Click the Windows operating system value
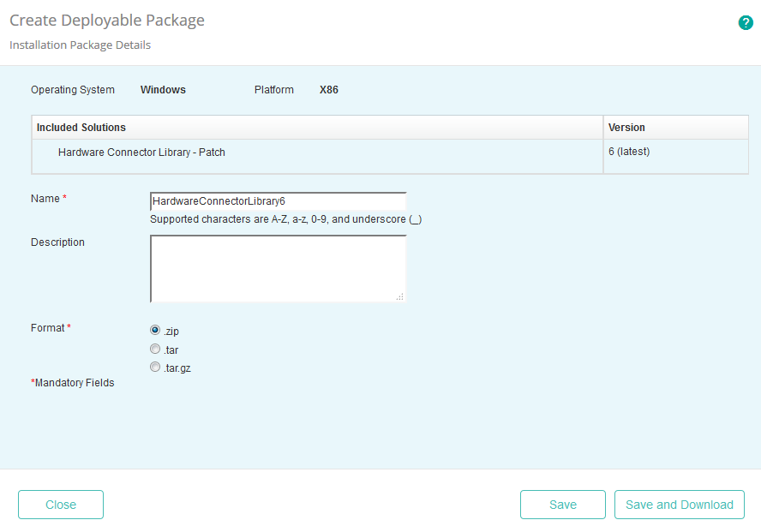Screen dimensions: 761x532 (163, 90)
